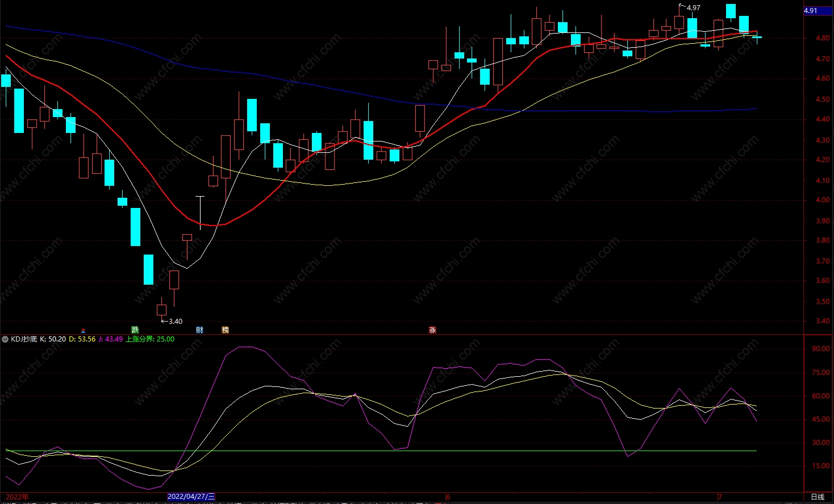Click the blue 财 financial marker icon
Viewport: 834px width, 504px height.
199,330
